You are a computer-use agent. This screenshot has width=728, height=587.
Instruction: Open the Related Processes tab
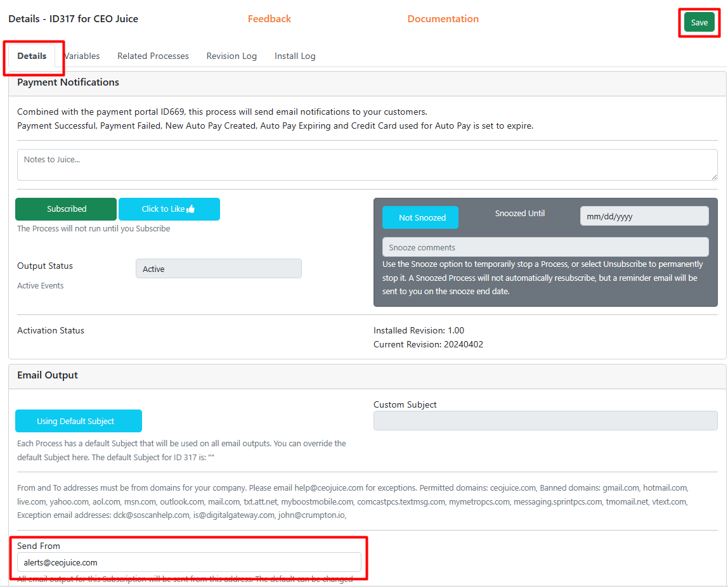coord(153,56)
